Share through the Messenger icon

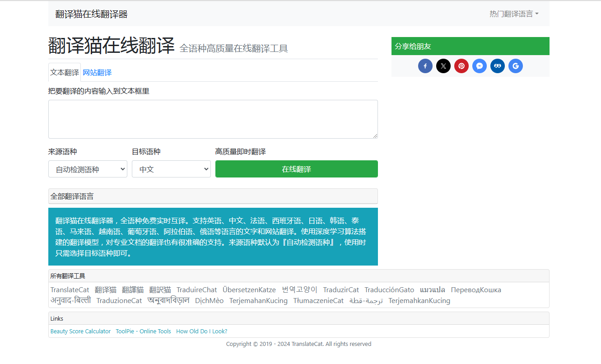[480, 66]
